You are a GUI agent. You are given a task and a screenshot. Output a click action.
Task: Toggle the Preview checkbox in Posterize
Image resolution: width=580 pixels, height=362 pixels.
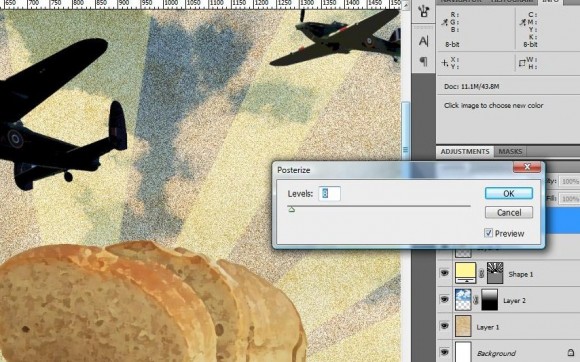point(488,233)
